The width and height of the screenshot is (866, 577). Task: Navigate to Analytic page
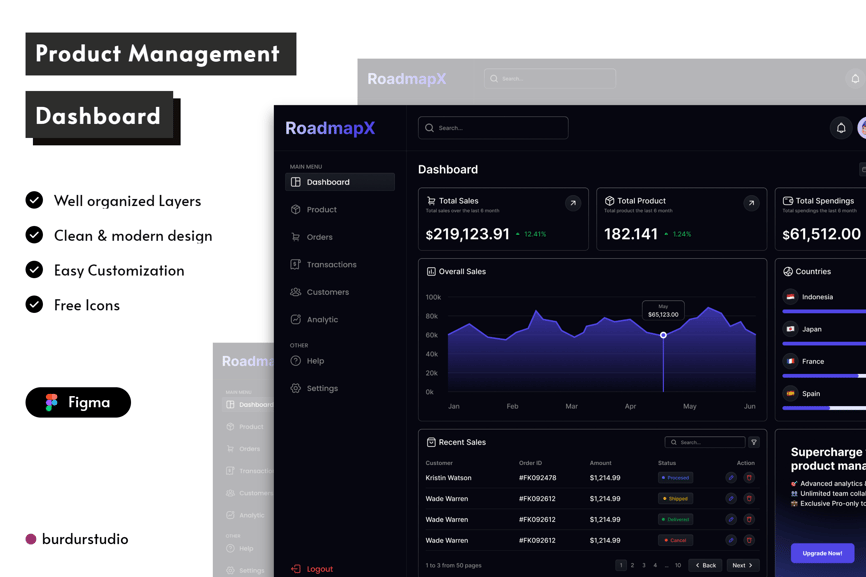(x=322, y=320)
